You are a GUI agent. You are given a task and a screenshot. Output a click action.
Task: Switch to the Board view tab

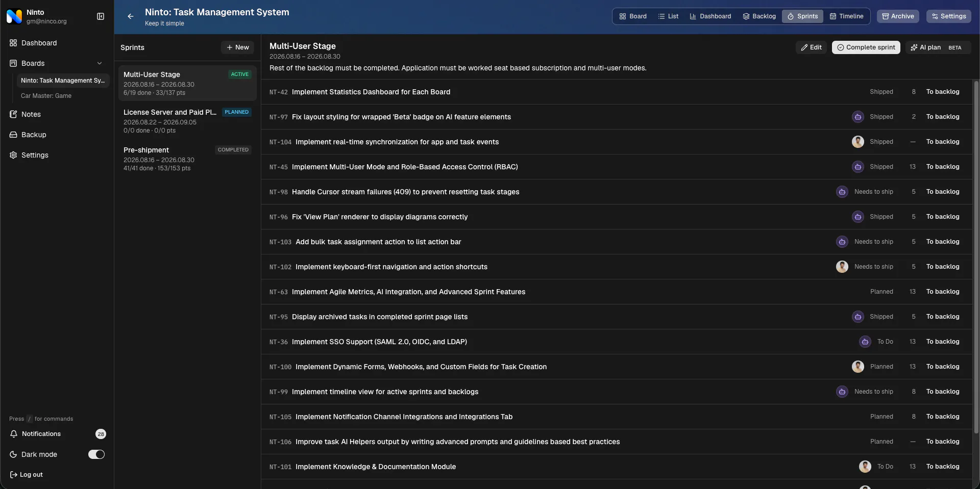(x=633, y=16)
